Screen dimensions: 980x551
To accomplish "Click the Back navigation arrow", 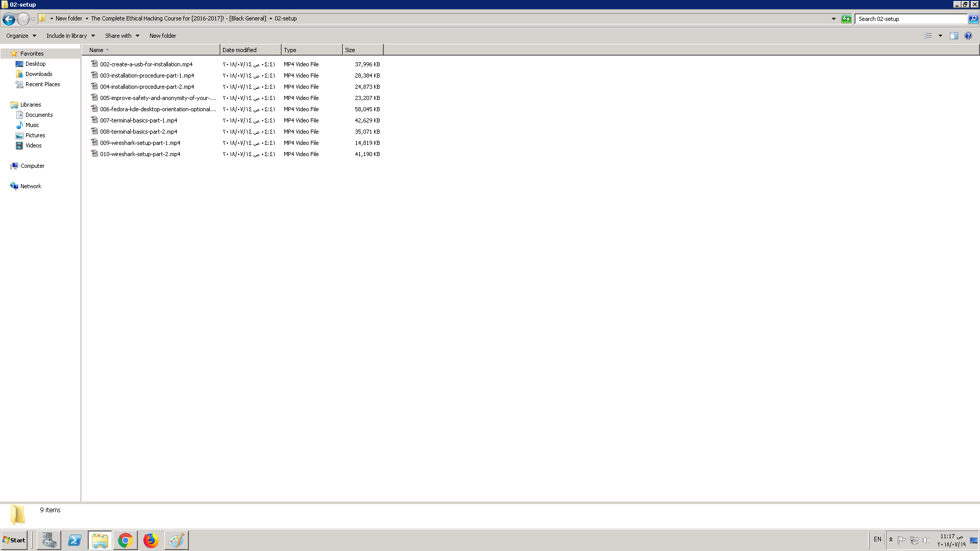I will [x=9, y=19].
